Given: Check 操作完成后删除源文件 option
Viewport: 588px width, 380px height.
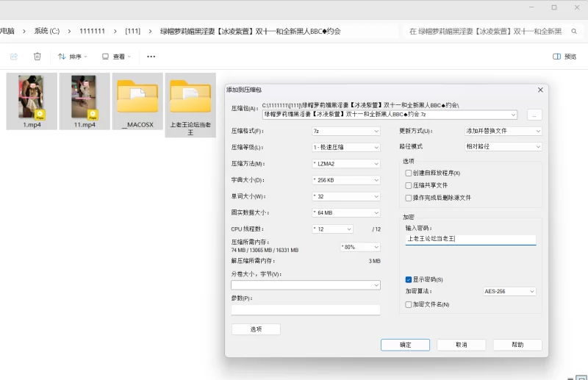Looking at the screenshot, I should tap(409, 198).
